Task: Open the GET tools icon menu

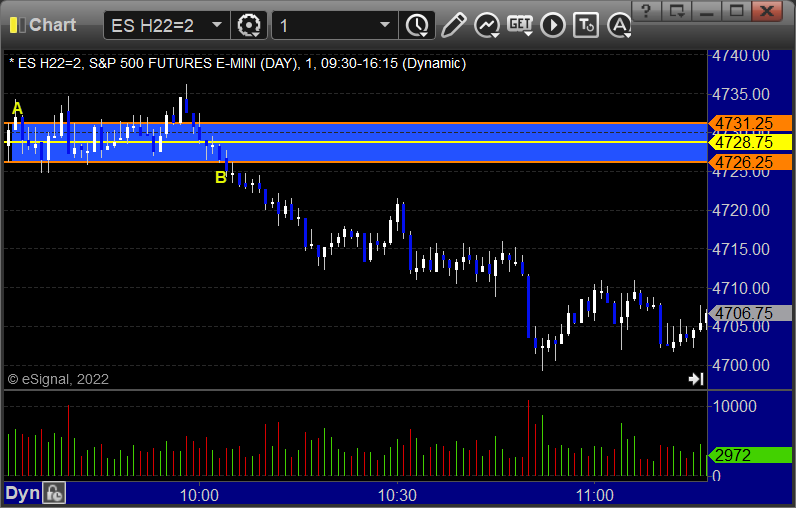Action: [520, 25]
